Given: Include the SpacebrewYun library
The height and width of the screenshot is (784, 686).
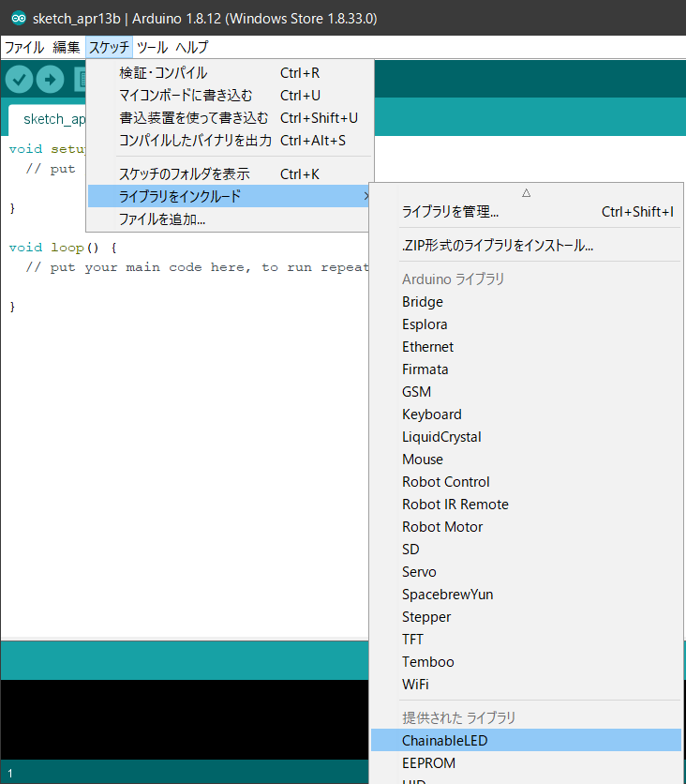Looking at the screenshot, I should click(x=526, y=595).
